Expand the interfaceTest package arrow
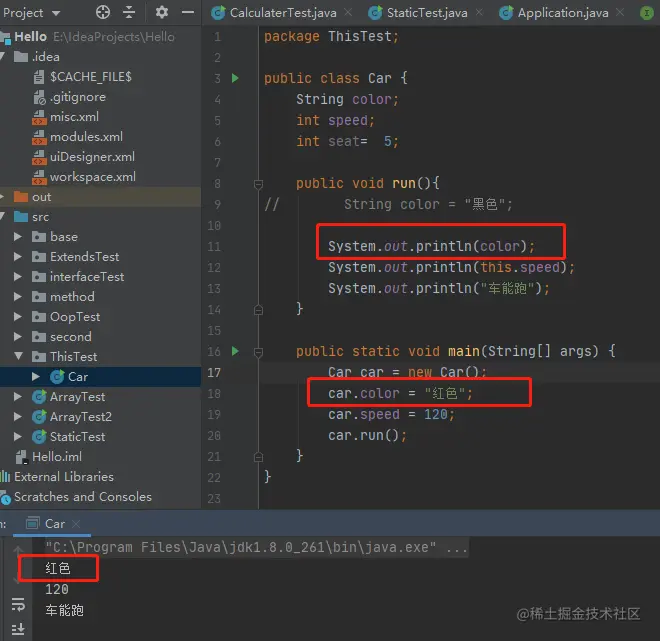660x641 pixels. tap(18, 277)
